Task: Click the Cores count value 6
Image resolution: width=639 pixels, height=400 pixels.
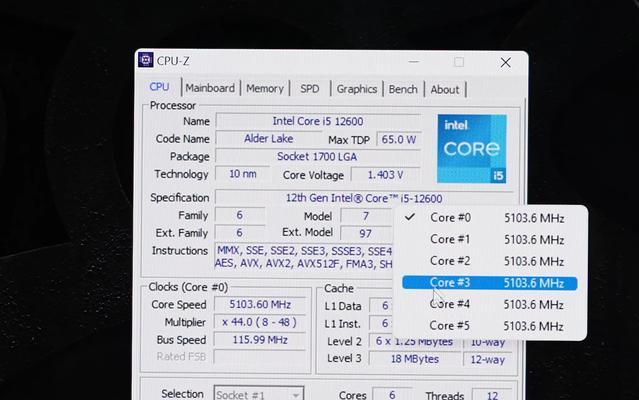Action: point(392,395)
